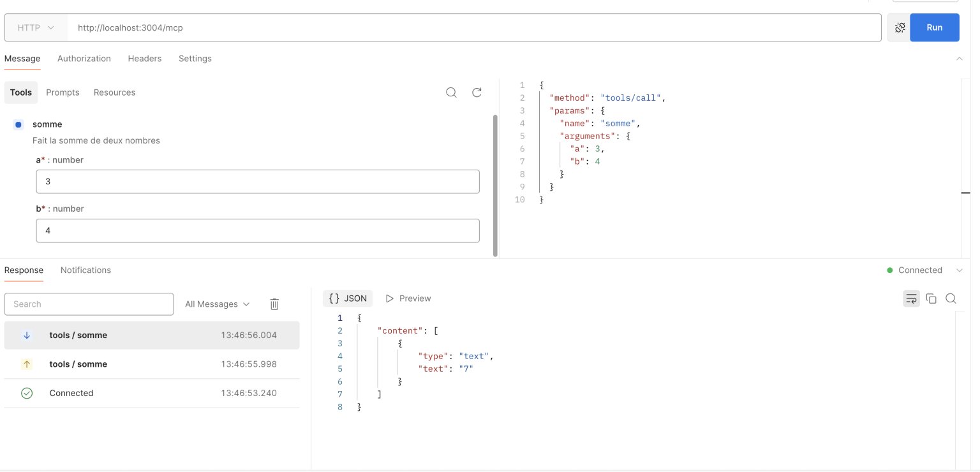Click the "text": "7" response line
Viewport: 980px width, 472px height.
click(x=446, y=369)
